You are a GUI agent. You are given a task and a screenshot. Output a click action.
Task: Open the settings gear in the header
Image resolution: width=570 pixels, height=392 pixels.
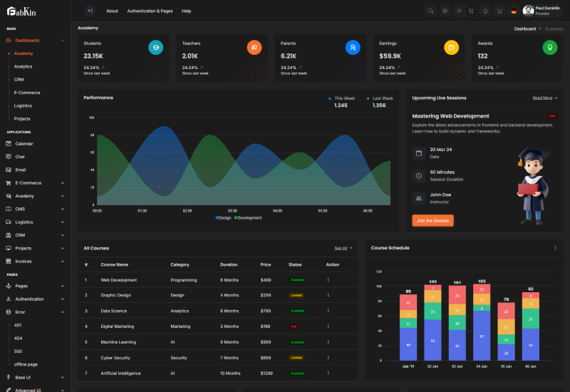[x=445, y=11]
